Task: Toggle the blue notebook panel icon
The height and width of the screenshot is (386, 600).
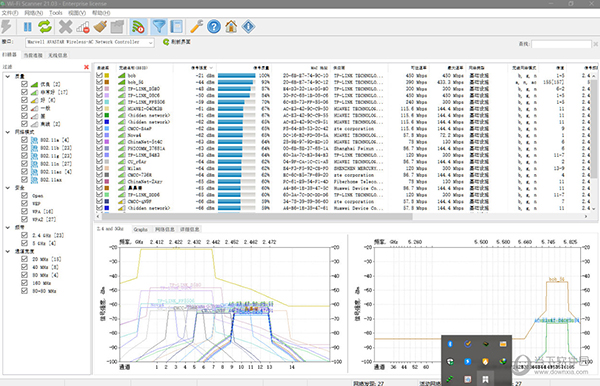Action: [176, 27]
